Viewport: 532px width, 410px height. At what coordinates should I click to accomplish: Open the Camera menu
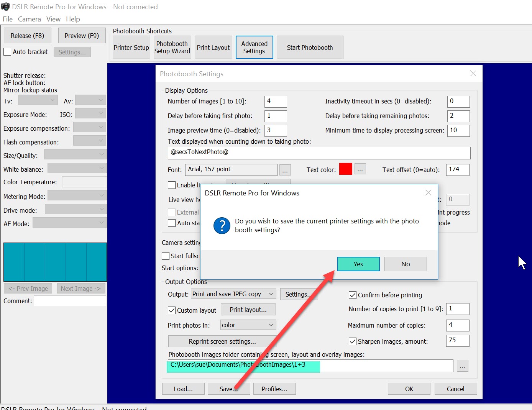(29, 19)
